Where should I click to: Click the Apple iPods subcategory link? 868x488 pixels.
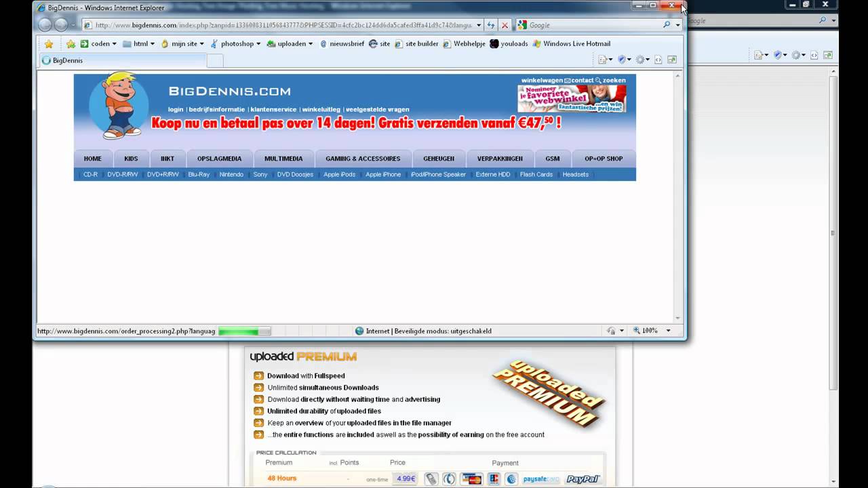tap(340, 174)
